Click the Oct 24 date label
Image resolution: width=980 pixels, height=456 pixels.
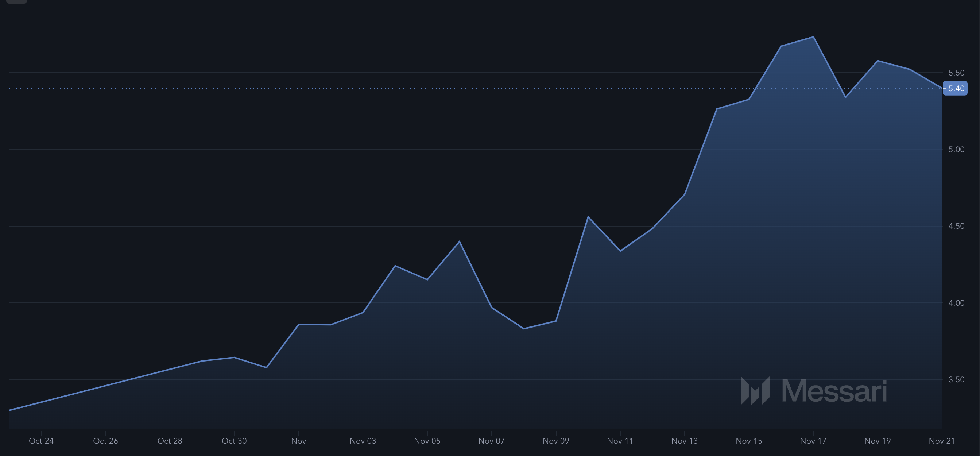41,441
